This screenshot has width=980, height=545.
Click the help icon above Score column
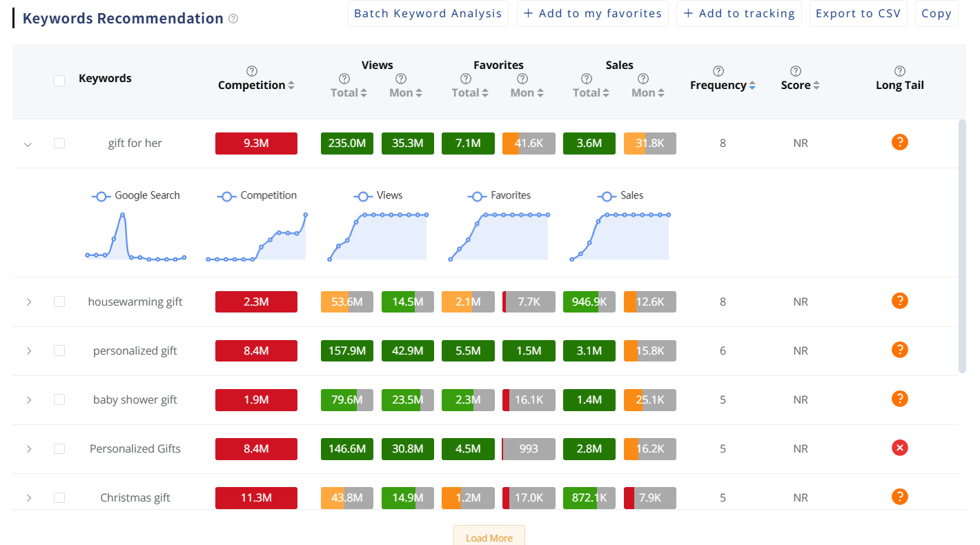(x=796, y=71)
